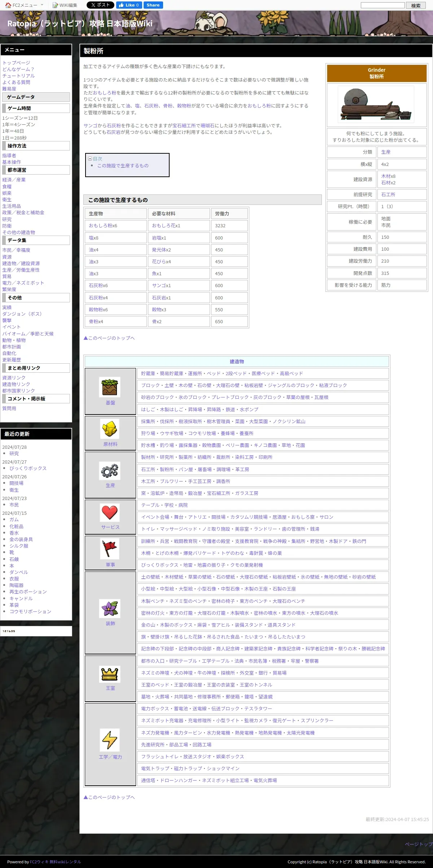Click the 工学／電力 lightning bolt icon

(110, 739)
